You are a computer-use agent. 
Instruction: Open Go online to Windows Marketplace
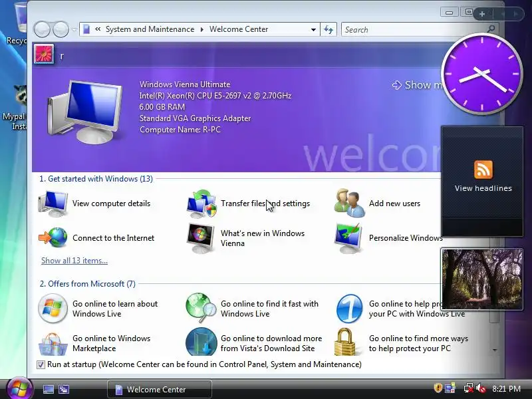[94, 343]
